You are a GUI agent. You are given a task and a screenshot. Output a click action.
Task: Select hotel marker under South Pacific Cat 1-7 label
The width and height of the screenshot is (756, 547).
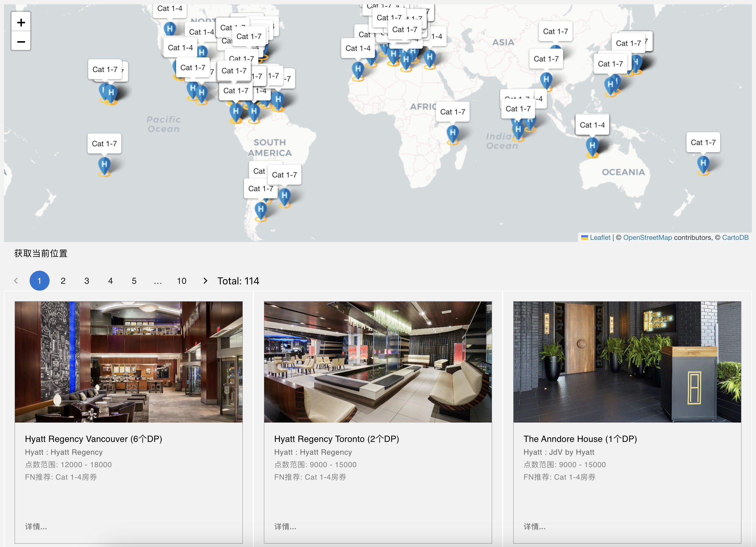pyautogui.click(x=104, y=166)
